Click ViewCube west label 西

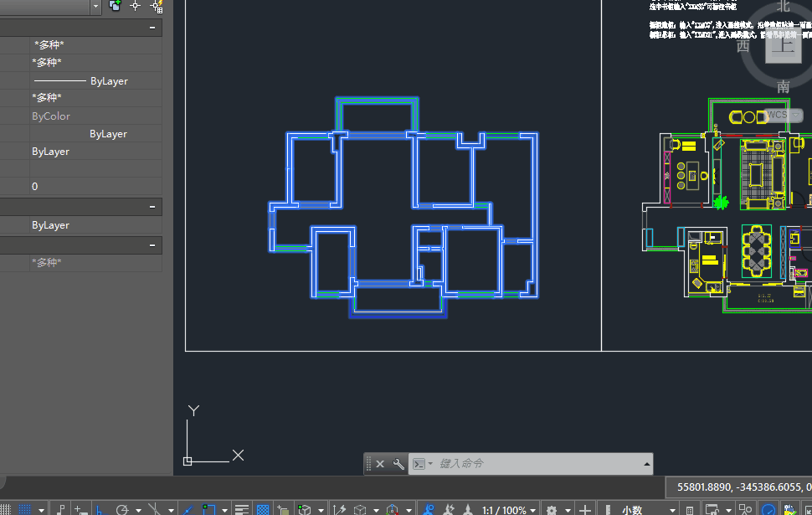(743, 46)
